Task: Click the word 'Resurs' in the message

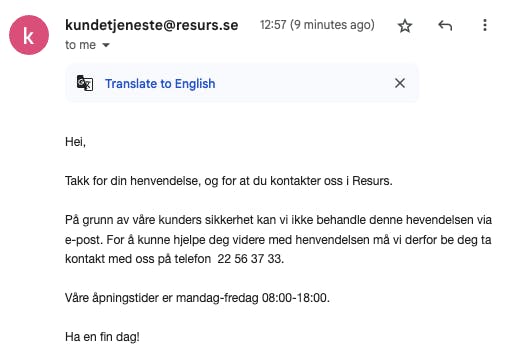Action: coord(371,181)
